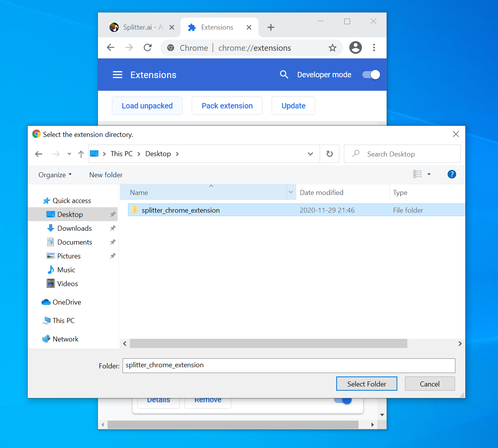Image resolution: width=498 pixels, height=448 pixels.
Task: Go up one folder level
Action: pyautogui.click(x=81, y=154)
